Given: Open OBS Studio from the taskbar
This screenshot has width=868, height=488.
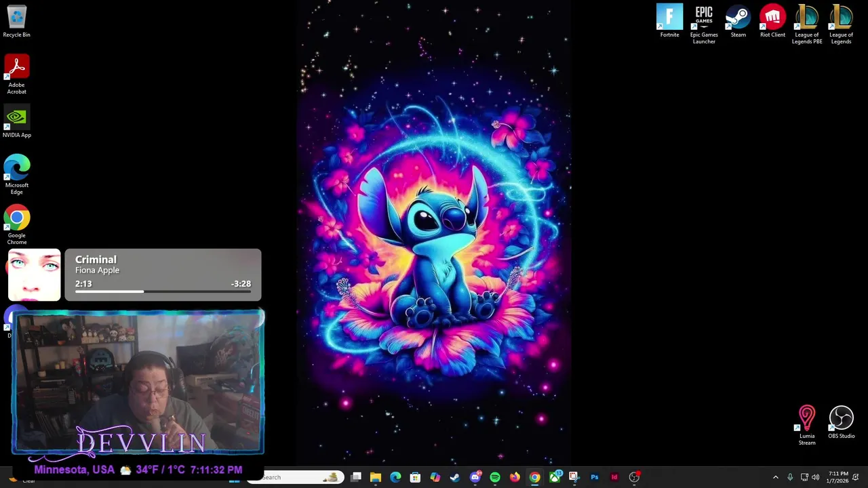Looking at the screenshot, I should click(x=634, y=477).
